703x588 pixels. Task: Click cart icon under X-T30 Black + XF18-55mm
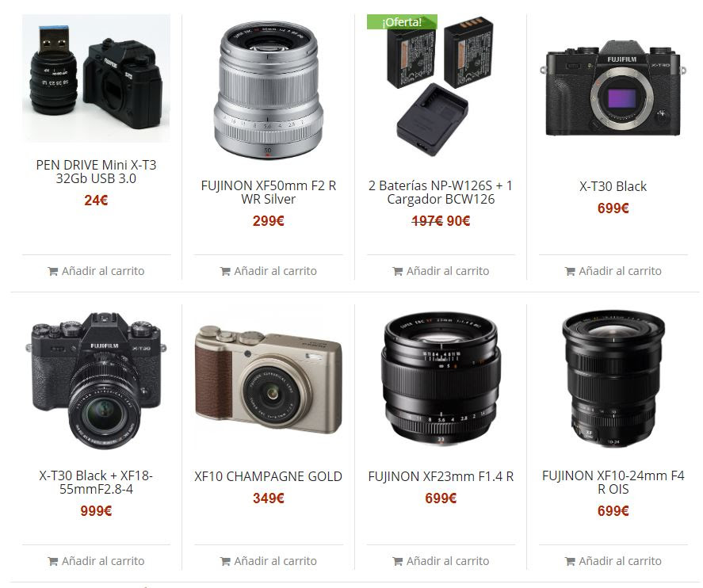(x=53, y=561)
